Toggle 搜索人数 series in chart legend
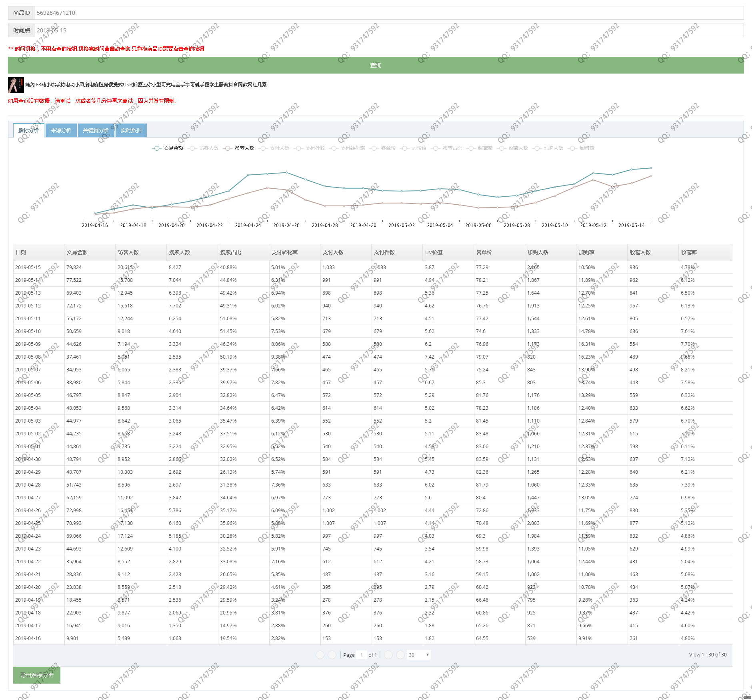 click(239, 148)
